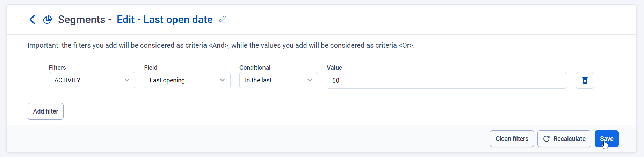The height and width of the screenshot is (157, 644).
Task: Click the Segments heading text
Action: coord(81,20)
